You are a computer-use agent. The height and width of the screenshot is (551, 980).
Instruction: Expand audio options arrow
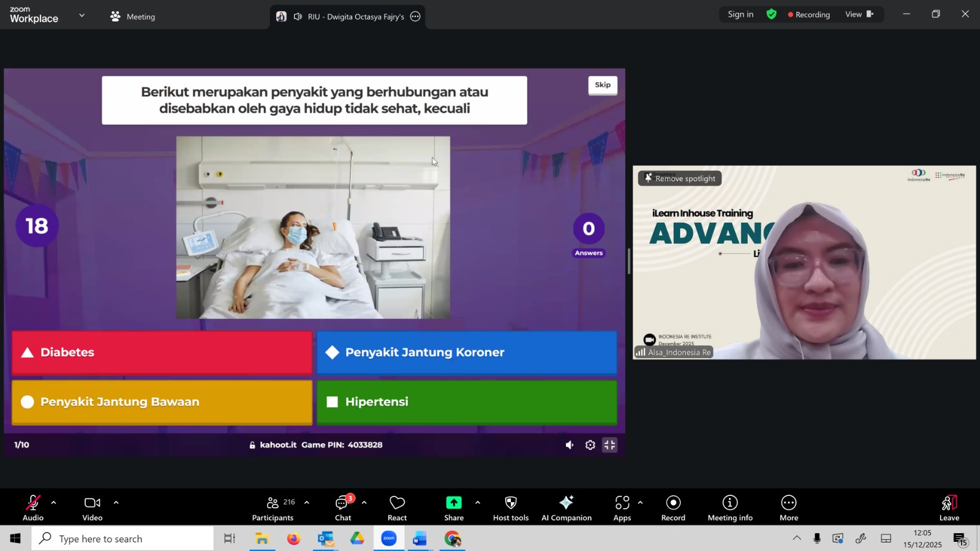click(x=54, y=503)
